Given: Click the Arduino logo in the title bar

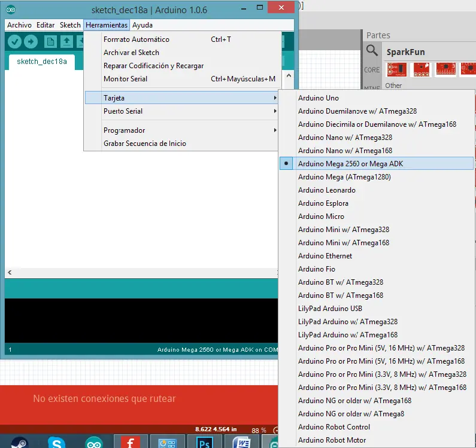Looking at the screenshot, I should (x=11, y=10).
